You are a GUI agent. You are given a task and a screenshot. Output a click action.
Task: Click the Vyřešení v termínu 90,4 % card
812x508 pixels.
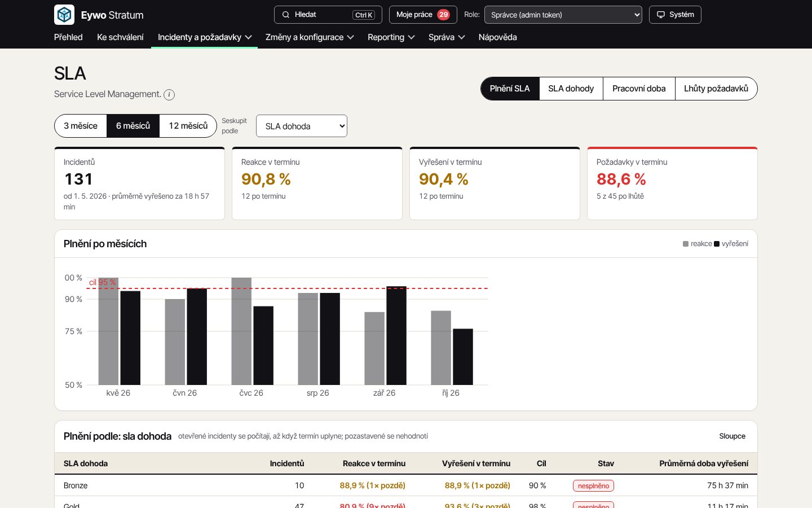point(495,183)
